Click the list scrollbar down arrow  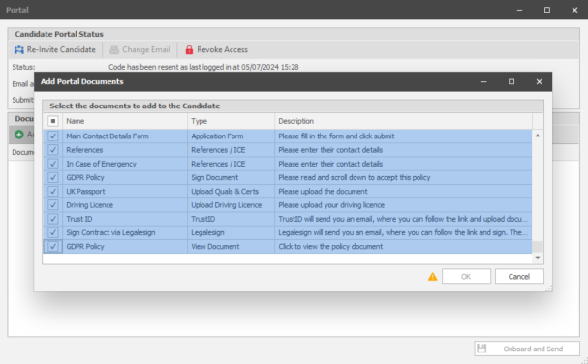(x=538, y=258)
